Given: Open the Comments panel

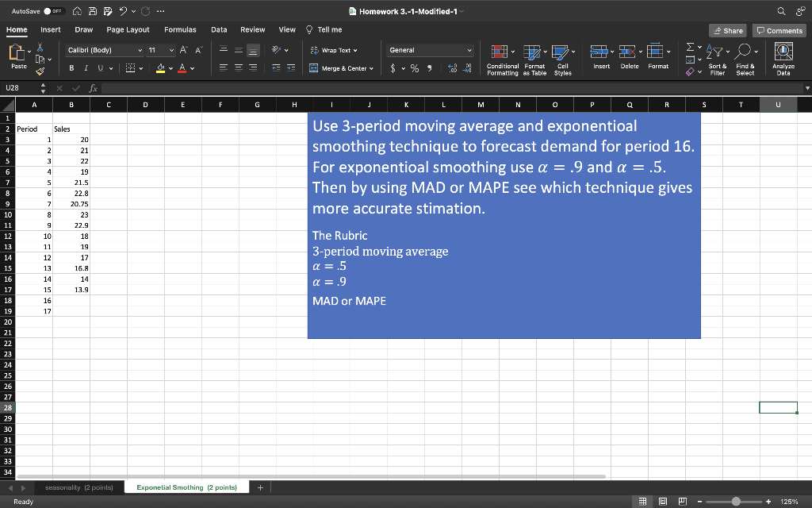Looking at the screenshot, I should click(779, 29).
